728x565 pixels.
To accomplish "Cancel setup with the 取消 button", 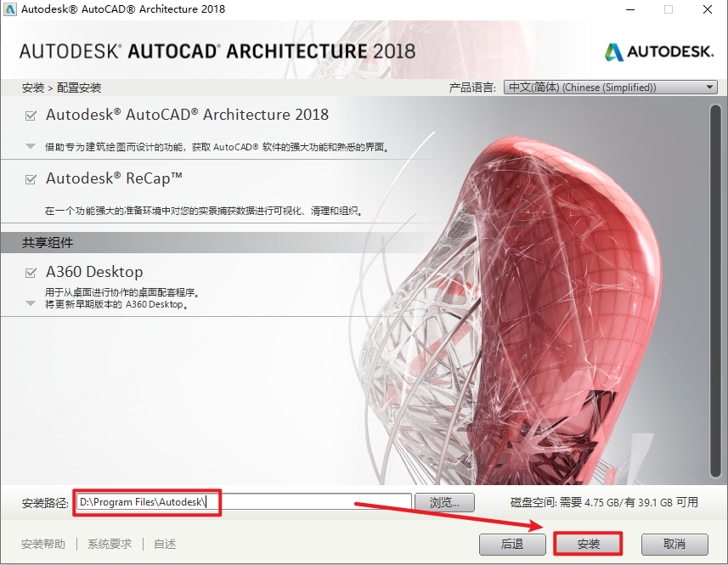I will click(x=674, y=544).
